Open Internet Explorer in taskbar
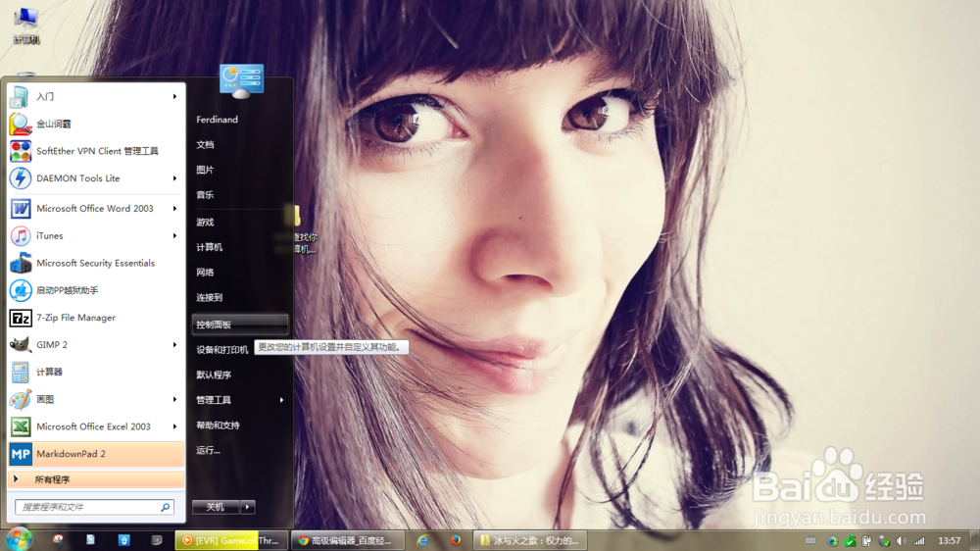Screen dimensions: 980x551 (422, 540)
